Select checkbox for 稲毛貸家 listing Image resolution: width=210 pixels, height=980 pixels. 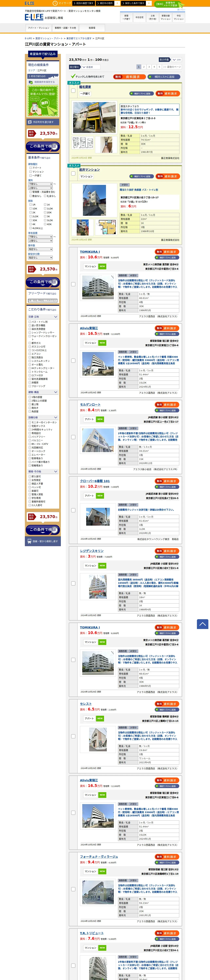(x=73, y=90)
